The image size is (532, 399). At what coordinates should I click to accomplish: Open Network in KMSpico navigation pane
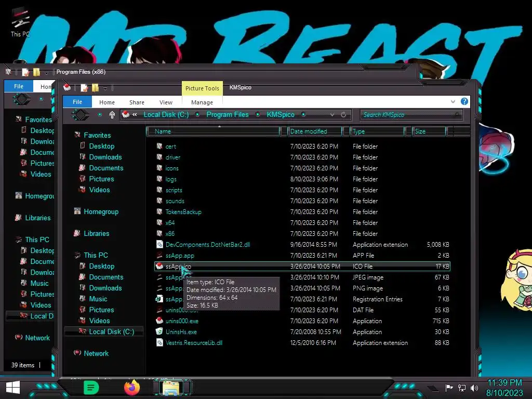click(96, 353)
